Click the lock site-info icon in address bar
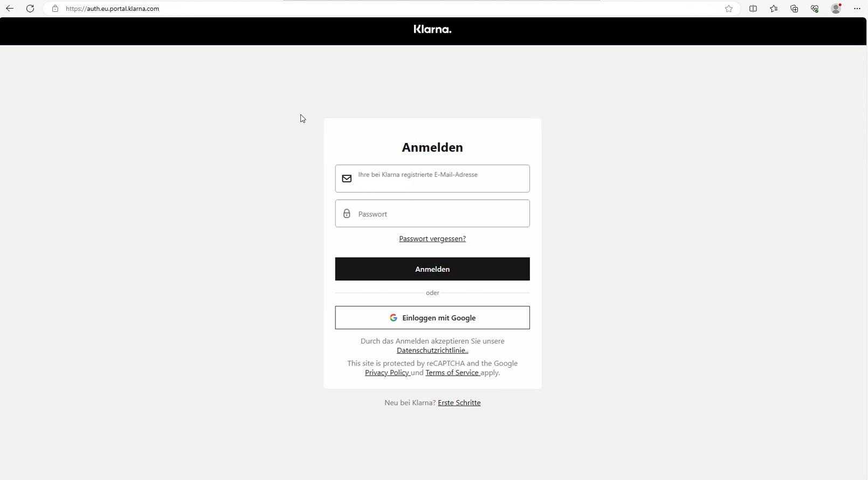The width and height of the screenshot is (868, 480). point(55,9)
